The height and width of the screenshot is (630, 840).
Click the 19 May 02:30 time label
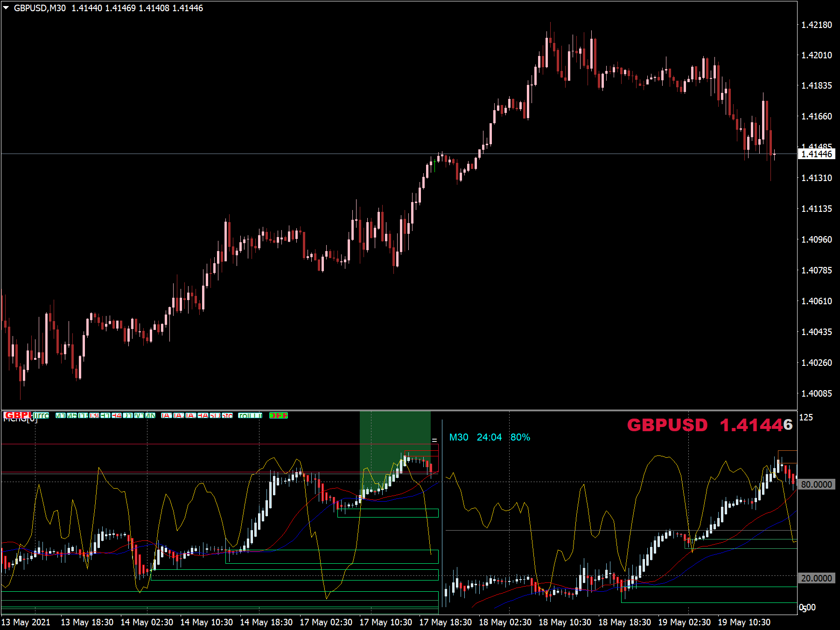coord(685,622)
